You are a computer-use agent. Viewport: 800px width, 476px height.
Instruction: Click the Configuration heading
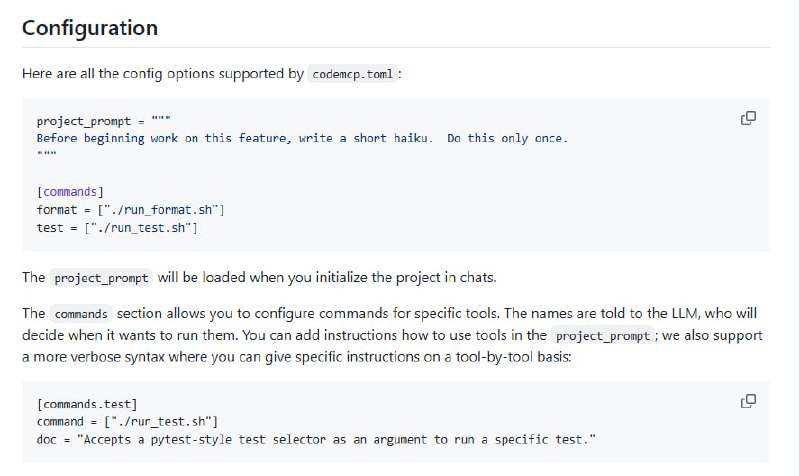(x=90, y=28)
